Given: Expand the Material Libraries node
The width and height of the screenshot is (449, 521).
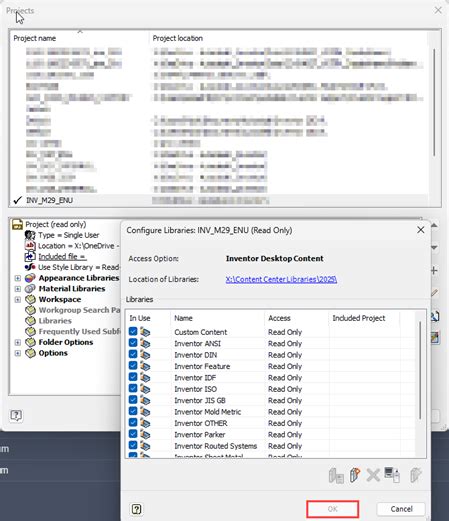Looking at the screenshot, I should coord(18,289).
